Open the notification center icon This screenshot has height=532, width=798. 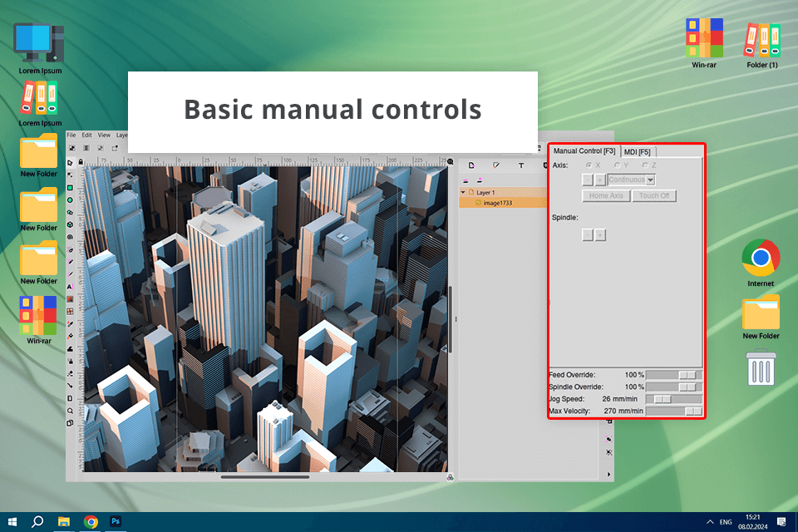tap(781, 522)
